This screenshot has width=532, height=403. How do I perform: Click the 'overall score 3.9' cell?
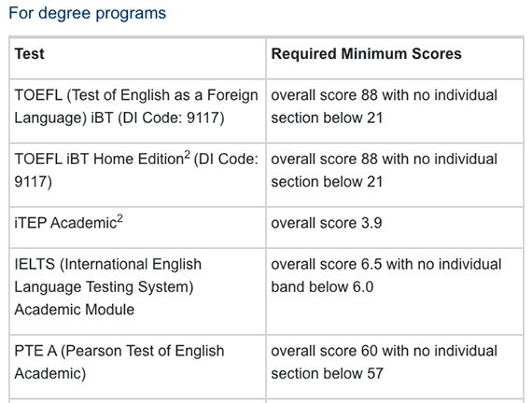pos(395,228)
